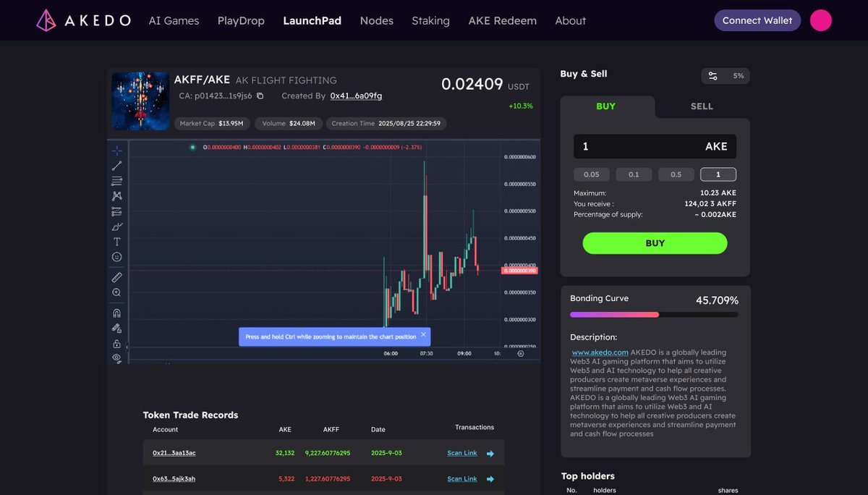
Task: Click the 45.709% bonding curve value
Action: point(717,300)
